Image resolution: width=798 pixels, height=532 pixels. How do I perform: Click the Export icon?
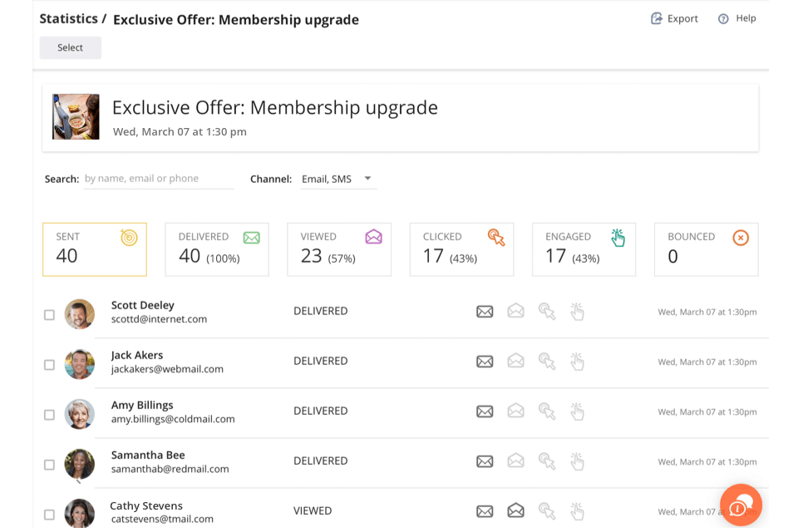pyautogui.click(x=657, y=18)
